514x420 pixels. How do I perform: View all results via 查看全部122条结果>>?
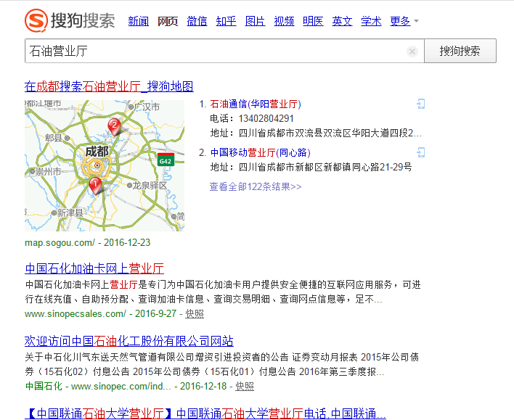(x=256, y=186)
